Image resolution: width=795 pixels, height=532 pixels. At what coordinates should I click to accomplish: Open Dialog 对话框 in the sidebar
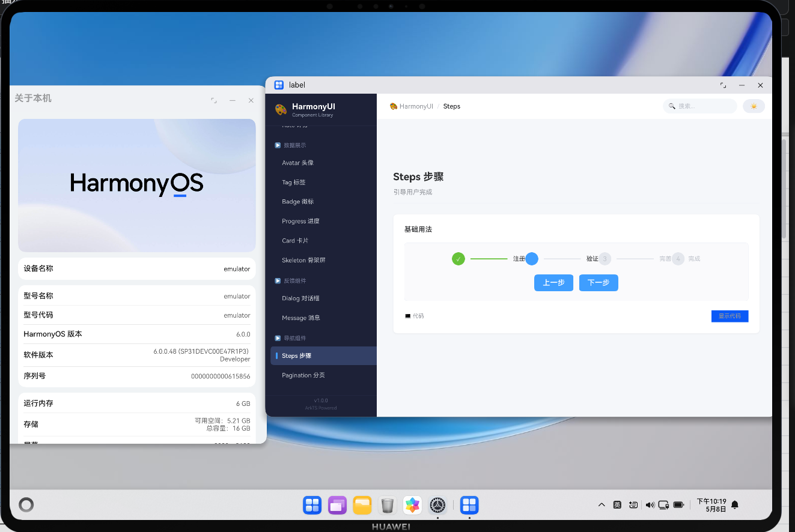click(x=323, y=298)
